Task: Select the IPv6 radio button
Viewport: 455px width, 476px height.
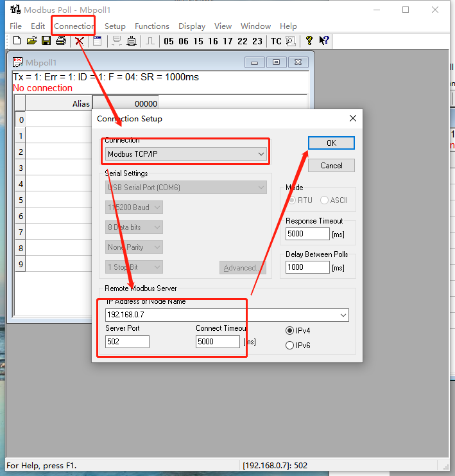Action: pos(289,346)
